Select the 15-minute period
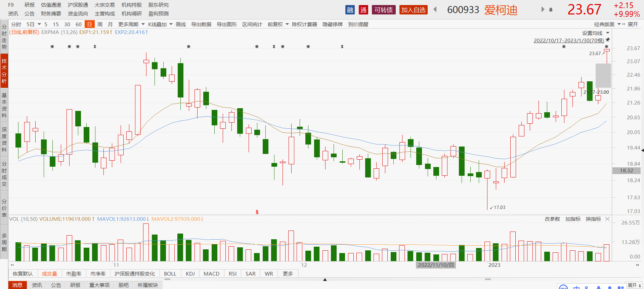This screenshot has width=644, height=289. click(x=56, y=24)
